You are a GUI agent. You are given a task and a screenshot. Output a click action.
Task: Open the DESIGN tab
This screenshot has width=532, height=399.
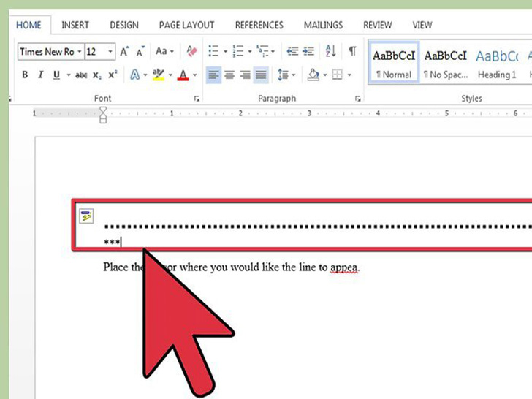point(124,25)
